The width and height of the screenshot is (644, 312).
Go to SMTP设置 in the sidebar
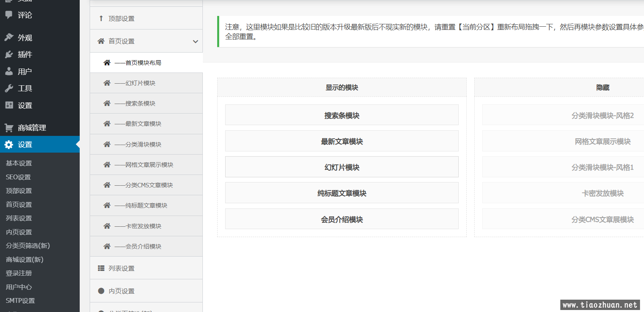20,300
